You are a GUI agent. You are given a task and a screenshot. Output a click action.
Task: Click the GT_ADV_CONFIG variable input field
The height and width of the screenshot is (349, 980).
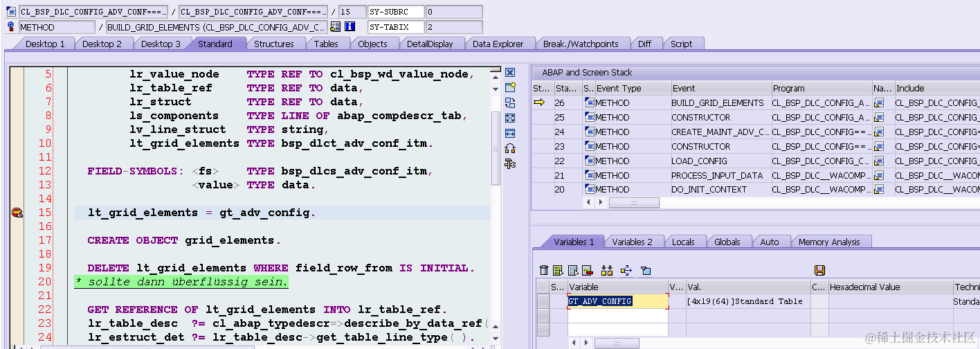618,301
